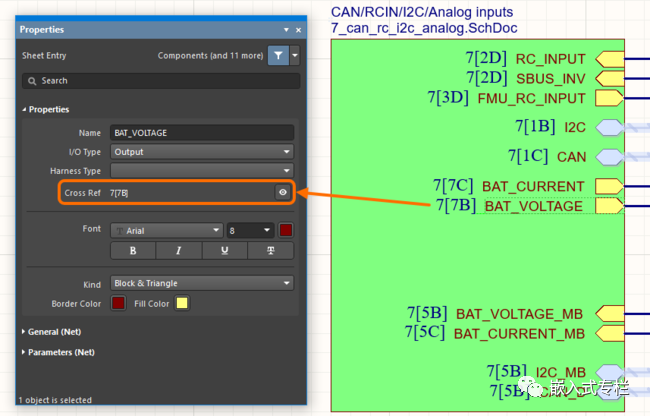
Task: Toggle underline font style
Action: coord(225,251)
